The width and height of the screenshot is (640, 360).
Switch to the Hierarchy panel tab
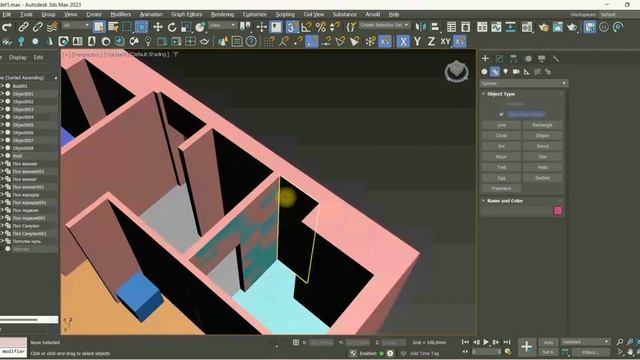tap(513, 59)
